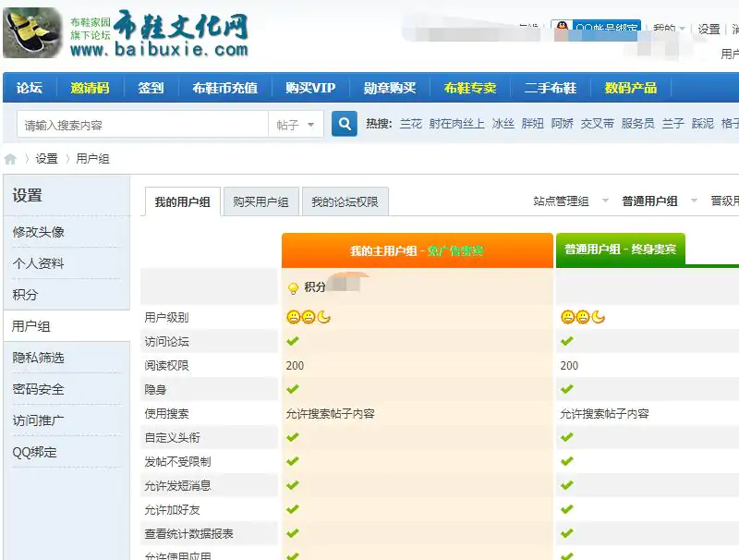Click 发帖不受限制 checkmark in green column
This screenshot has width=739, height=560.
567,461
